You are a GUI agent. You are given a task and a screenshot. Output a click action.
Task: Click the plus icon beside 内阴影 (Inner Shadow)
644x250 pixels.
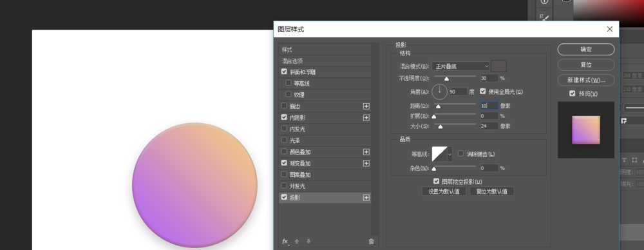coord(366,118)
